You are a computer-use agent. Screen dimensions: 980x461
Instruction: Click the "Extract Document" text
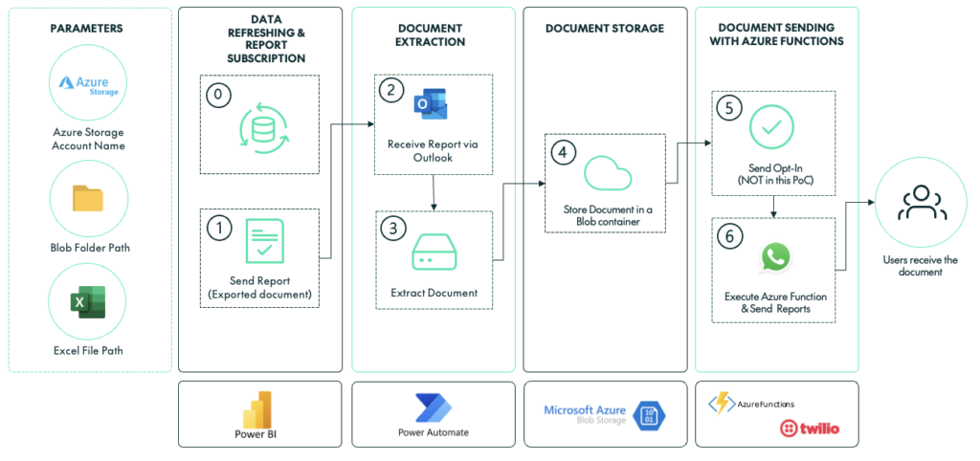point(434,292)
